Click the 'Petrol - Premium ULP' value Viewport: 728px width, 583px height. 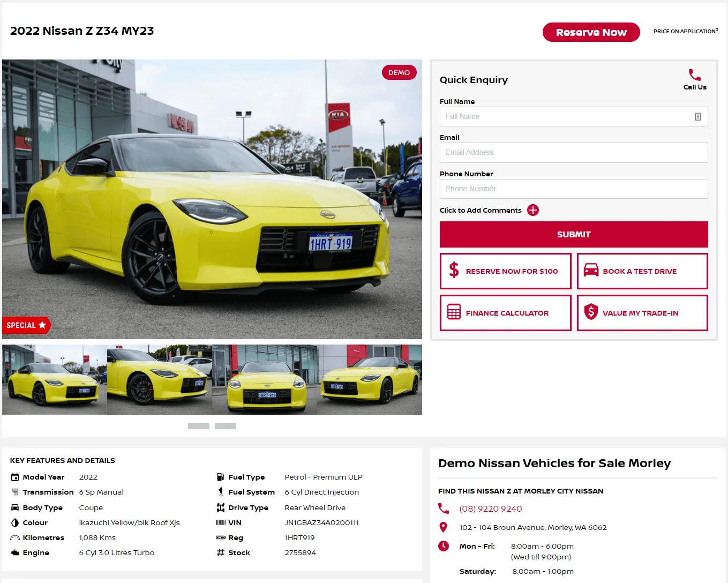[x=324, y=477]
